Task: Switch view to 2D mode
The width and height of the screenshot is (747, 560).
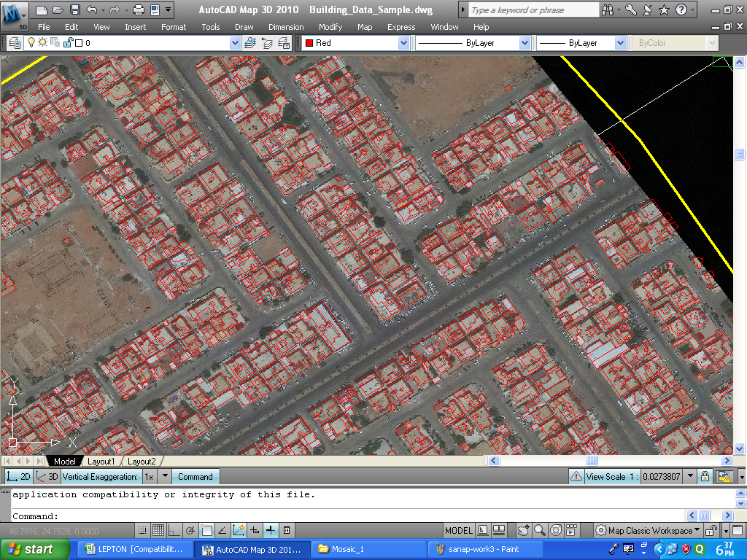Action: click(x=19, y=477)
